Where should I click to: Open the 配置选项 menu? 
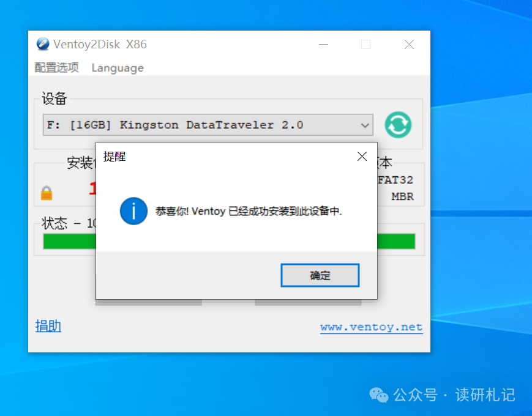click(57, 67)
